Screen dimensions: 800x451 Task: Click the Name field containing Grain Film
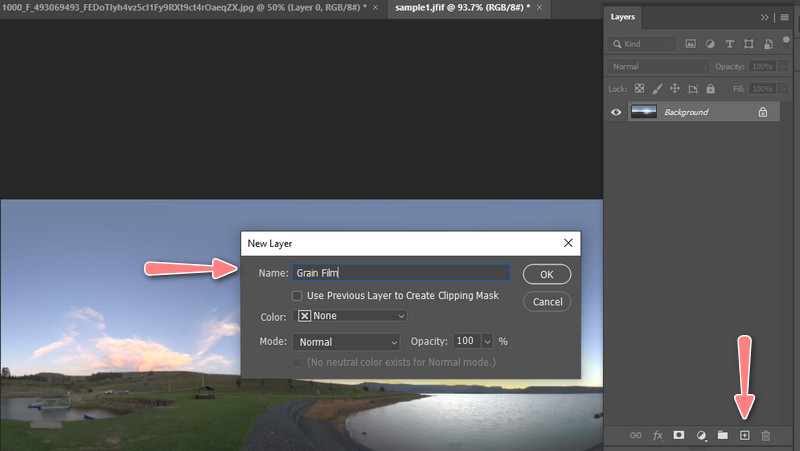tap(400, 272)
